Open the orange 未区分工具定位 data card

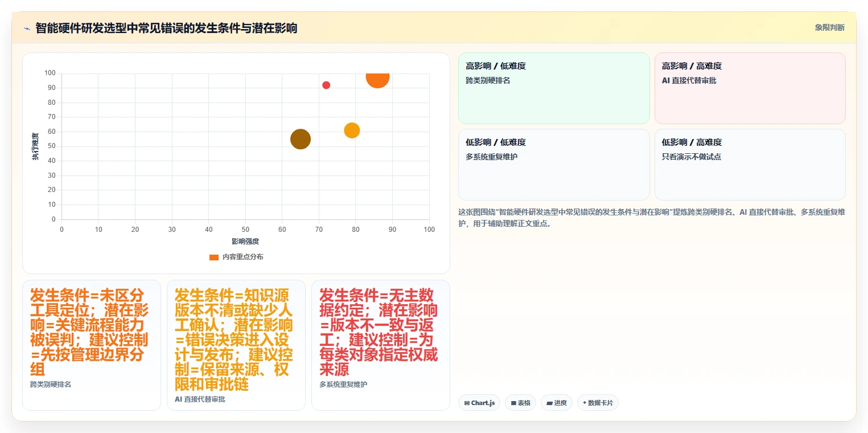(x=92, y=345)
